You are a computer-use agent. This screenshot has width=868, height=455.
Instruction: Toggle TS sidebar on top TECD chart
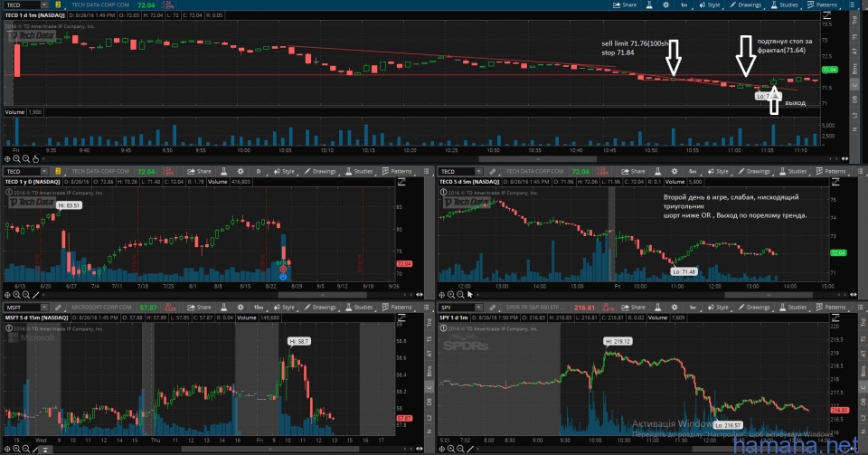click(x=854, y=36)
